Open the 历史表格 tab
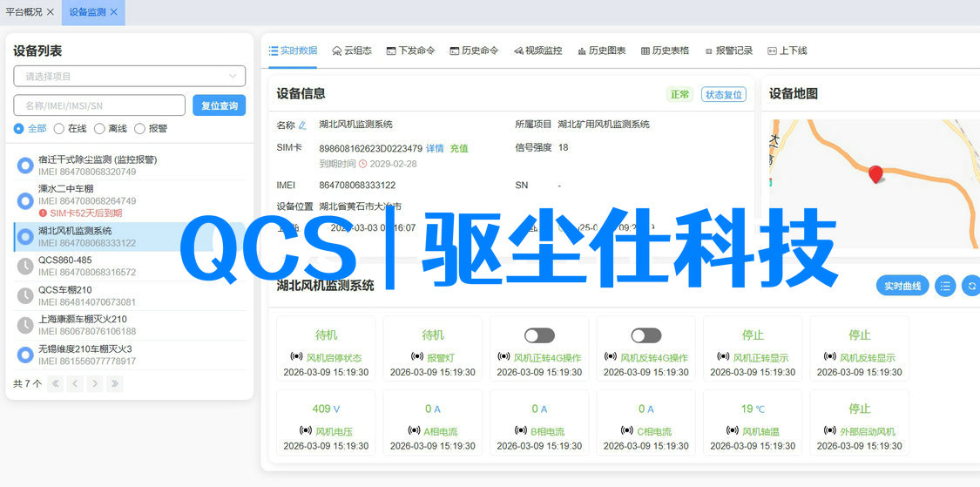980x487 pixels. click(665, 51)
